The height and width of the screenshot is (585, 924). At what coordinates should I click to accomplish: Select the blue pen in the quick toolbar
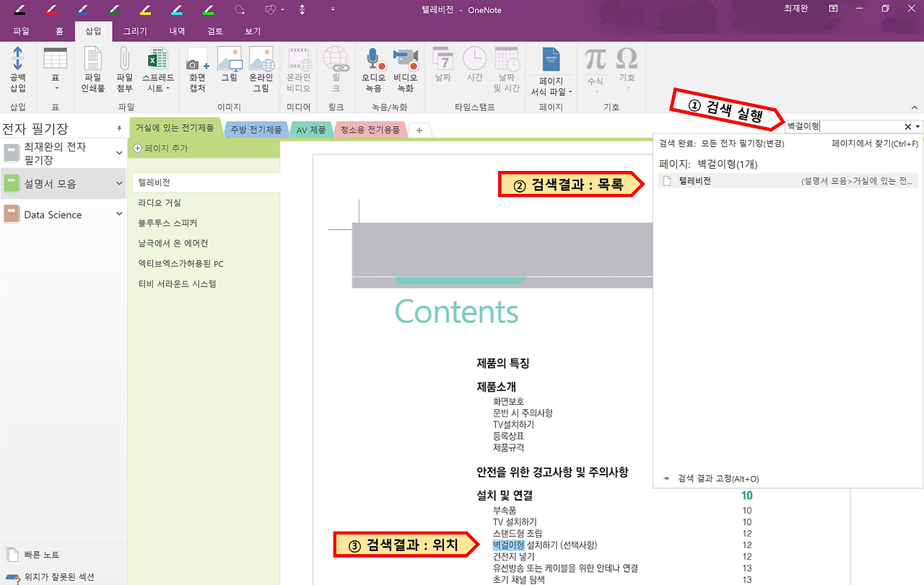coord(83,10)
